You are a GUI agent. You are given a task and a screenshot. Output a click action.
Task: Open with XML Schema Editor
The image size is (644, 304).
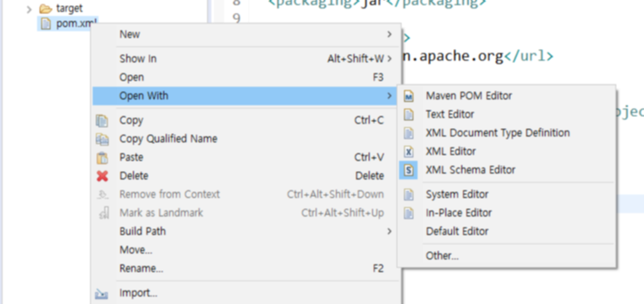[507, 169]
